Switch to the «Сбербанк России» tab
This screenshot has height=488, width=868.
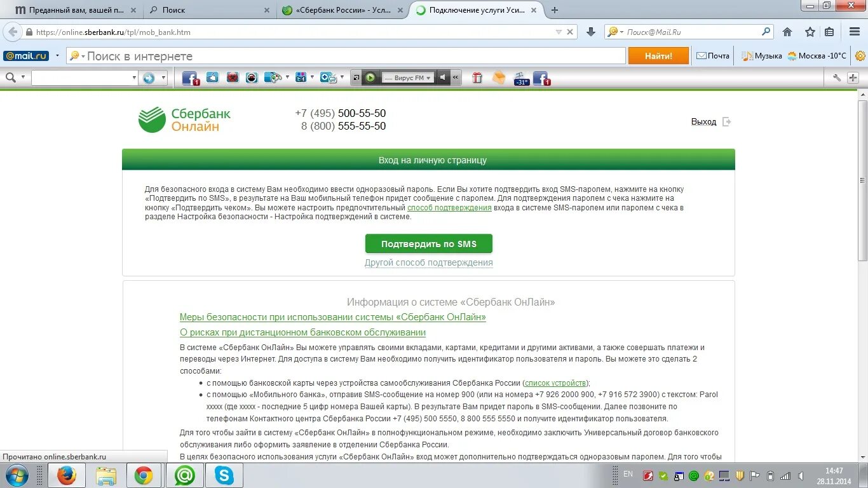[343, 10]
